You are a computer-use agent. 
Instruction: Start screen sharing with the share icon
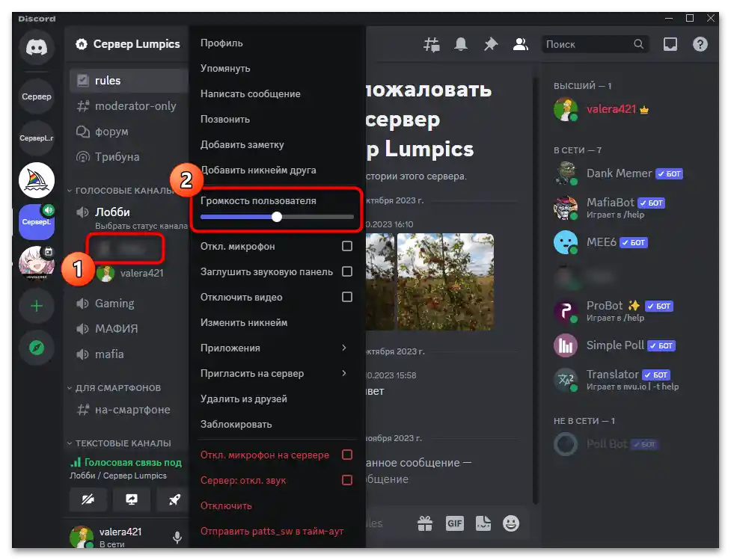(131, 499)
